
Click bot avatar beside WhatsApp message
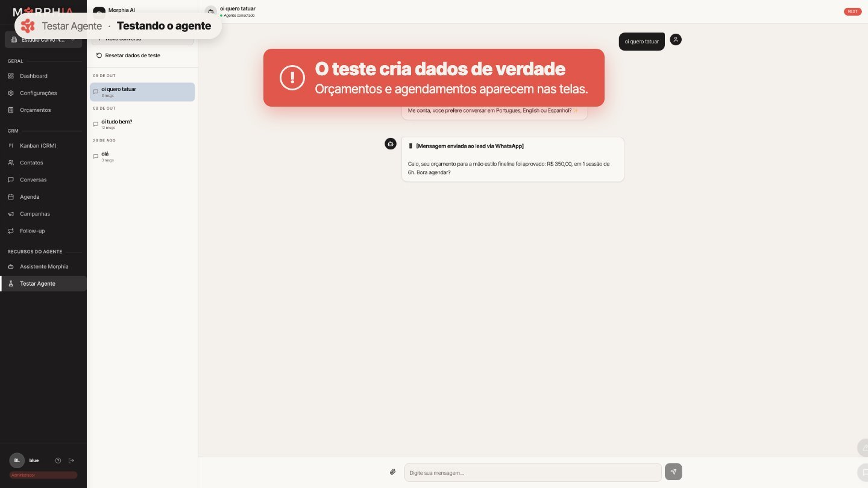(x=391, y=143)
